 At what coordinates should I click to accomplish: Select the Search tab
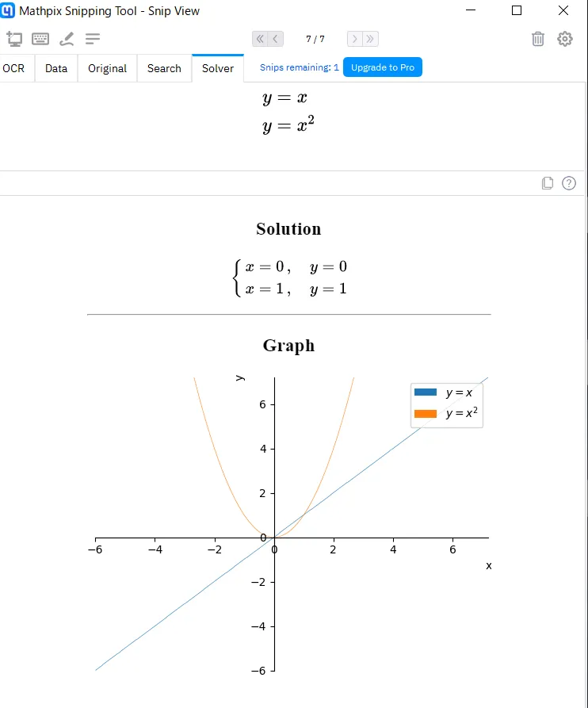164,68
